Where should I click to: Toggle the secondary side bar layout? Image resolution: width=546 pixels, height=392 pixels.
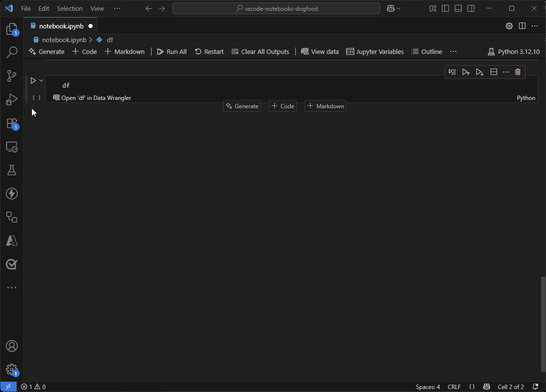(471, 8)
